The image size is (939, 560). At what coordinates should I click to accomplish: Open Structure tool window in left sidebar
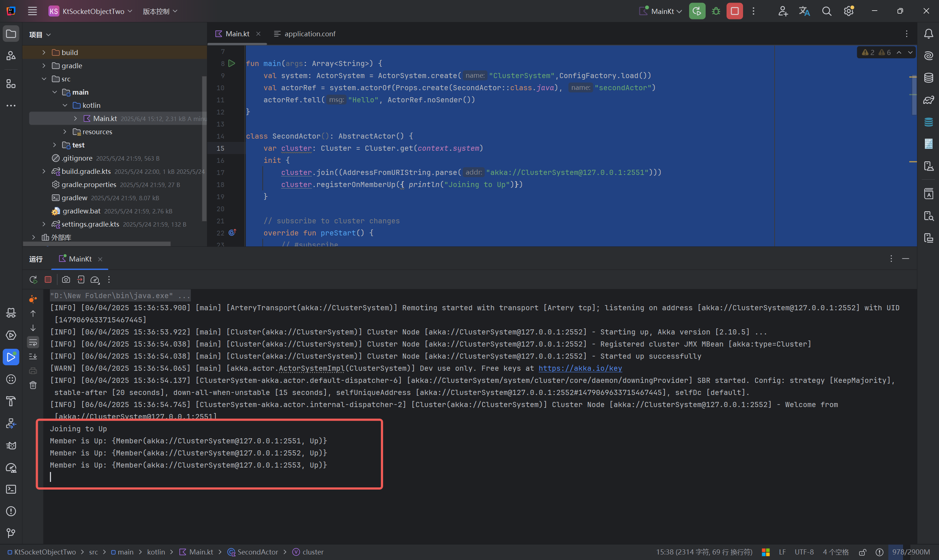coord(11,84)
